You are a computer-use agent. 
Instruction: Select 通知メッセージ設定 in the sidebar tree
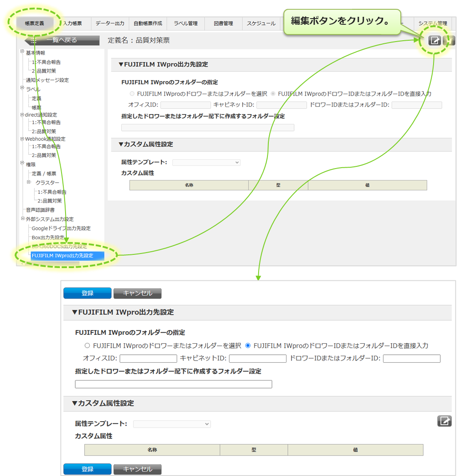[47, 80]
